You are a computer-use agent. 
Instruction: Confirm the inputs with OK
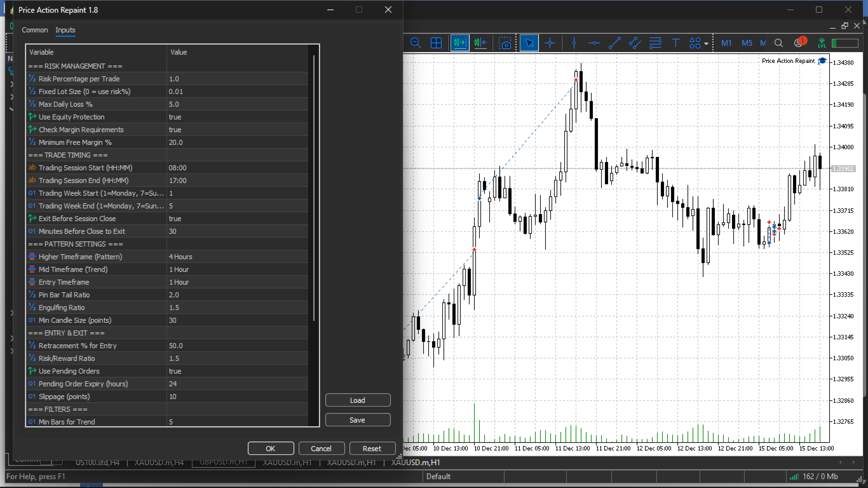point(271,449)
